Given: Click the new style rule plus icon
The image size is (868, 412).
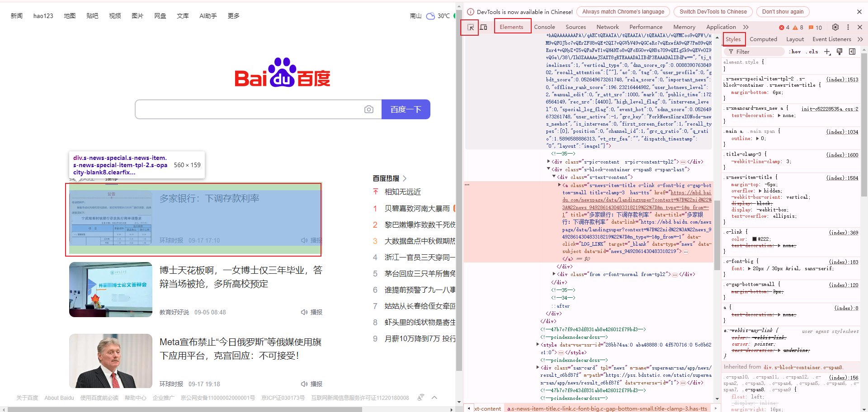Looking at the screenshot, I should coord(827,51).
